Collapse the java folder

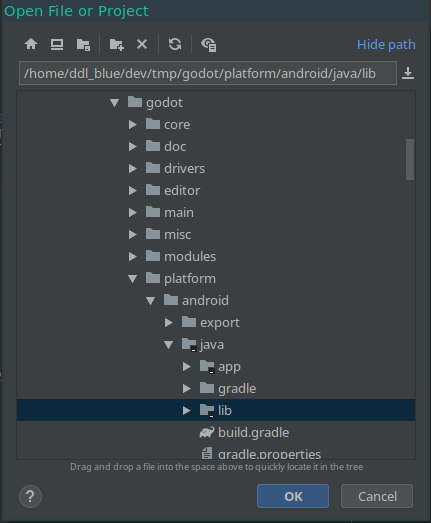(x=168, y=345)
